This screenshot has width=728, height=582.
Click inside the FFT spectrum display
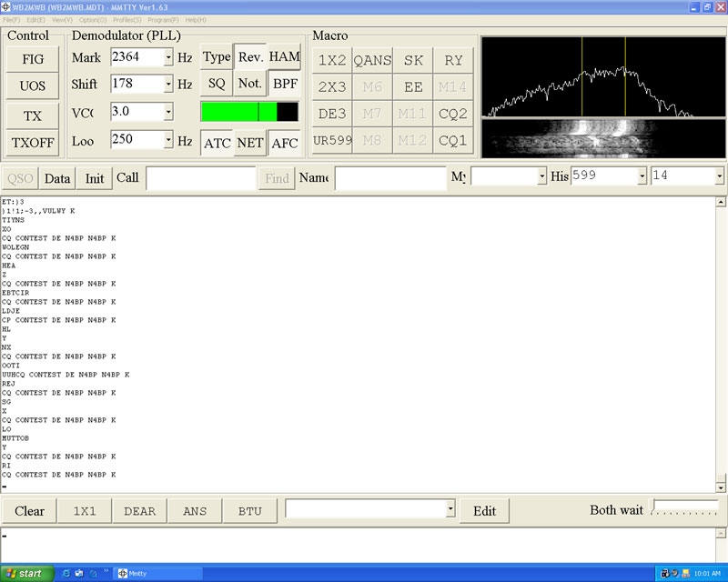pyautogui.click(x=603, y=76)
